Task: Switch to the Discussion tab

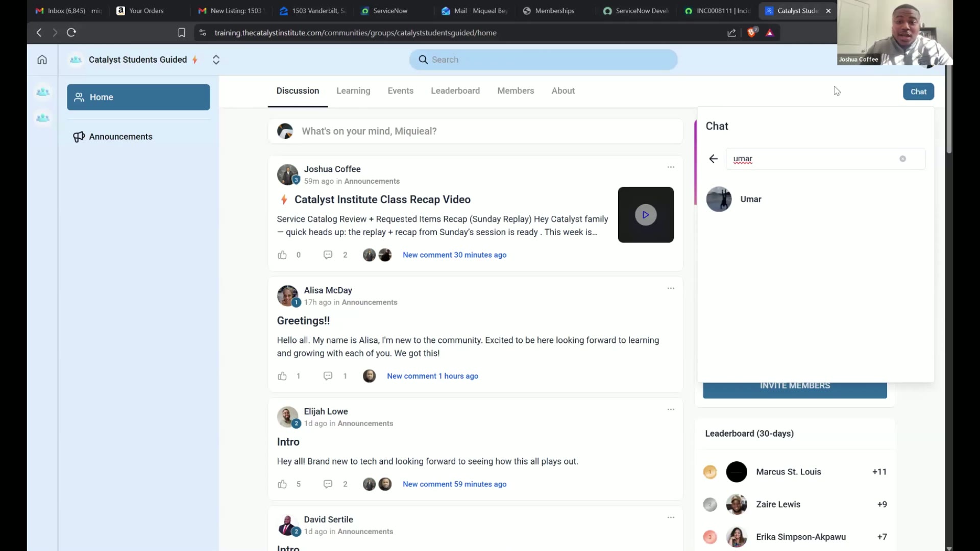Action: [298, 91]
